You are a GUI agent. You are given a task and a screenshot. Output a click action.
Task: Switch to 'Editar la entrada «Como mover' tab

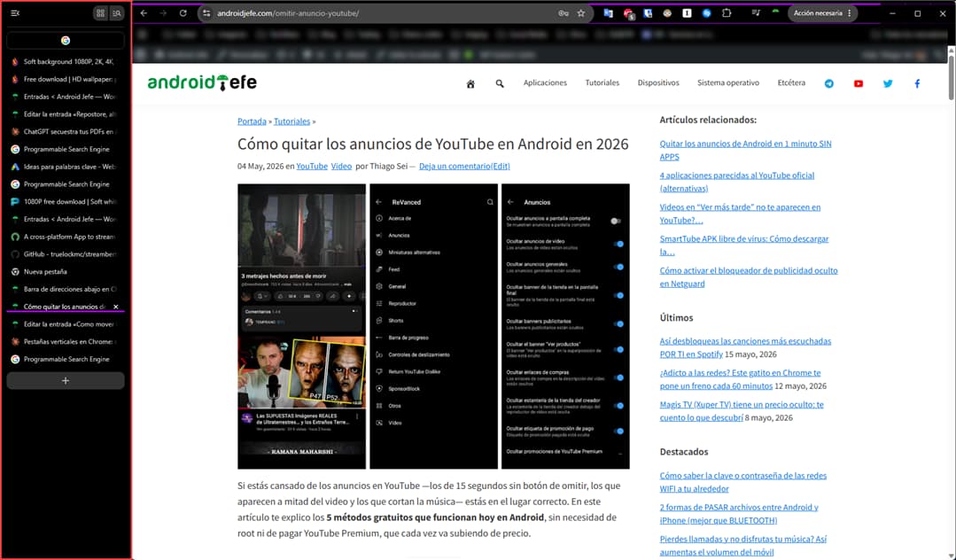click(x=66, y=324)
